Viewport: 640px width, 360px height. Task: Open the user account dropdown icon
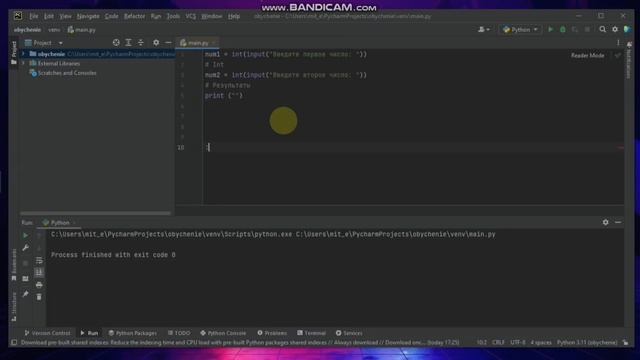tap(484, 29)
